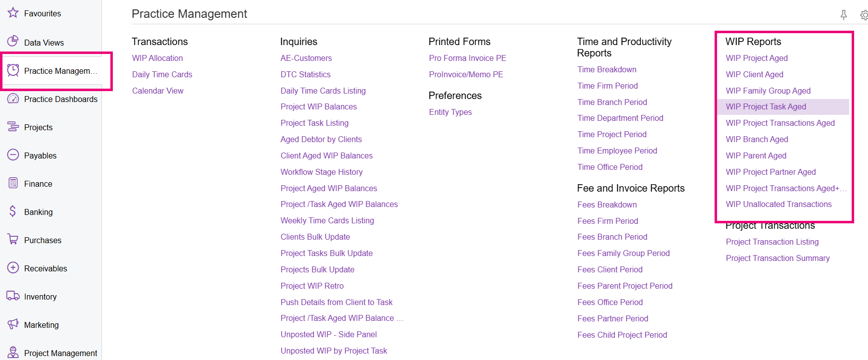Click the Practice Dashboards gauge icon
868x360 pixels.
(13, 99)
